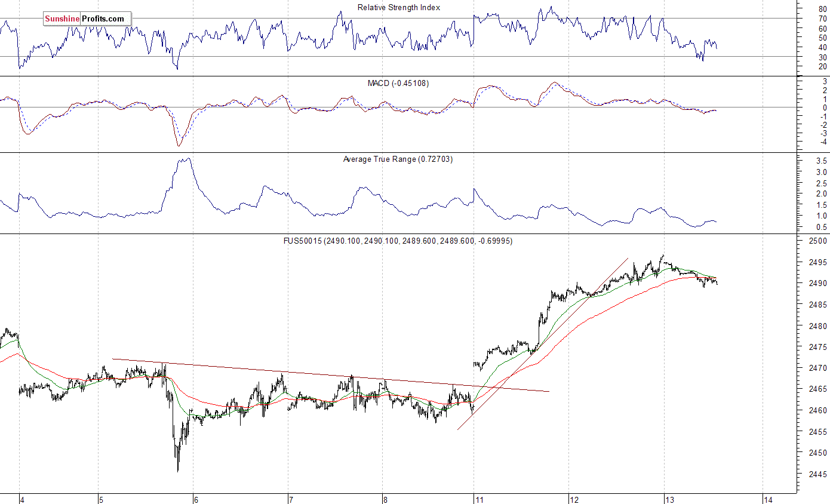Click the ATR axis value 0.5
Viewport: 830px width, 504px height.
[x=820, y=227]
